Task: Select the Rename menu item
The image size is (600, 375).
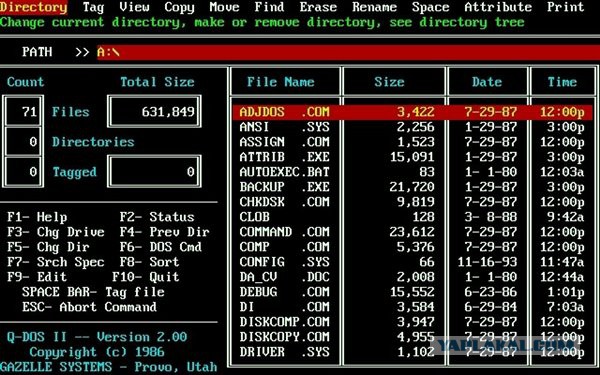Action: coord(374,7)
